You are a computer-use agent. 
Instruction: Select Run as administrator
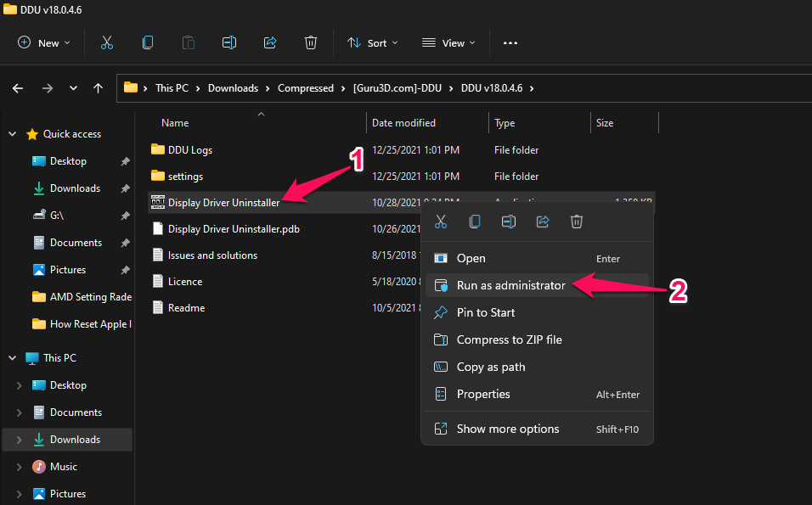[537, 285]
